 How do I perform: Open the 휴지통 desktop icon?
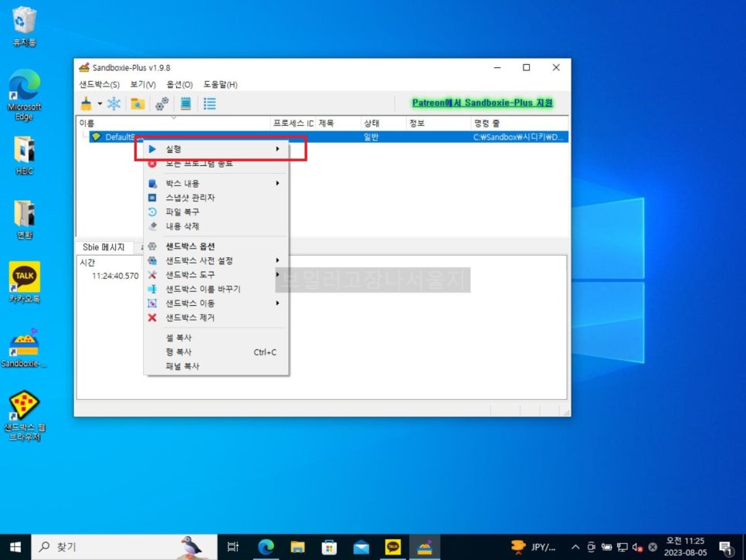24,26
